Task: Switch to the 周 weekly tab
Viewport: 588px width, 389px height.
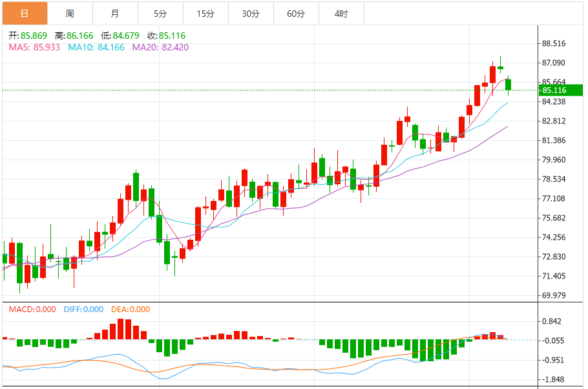Action: tap(70, 14)
